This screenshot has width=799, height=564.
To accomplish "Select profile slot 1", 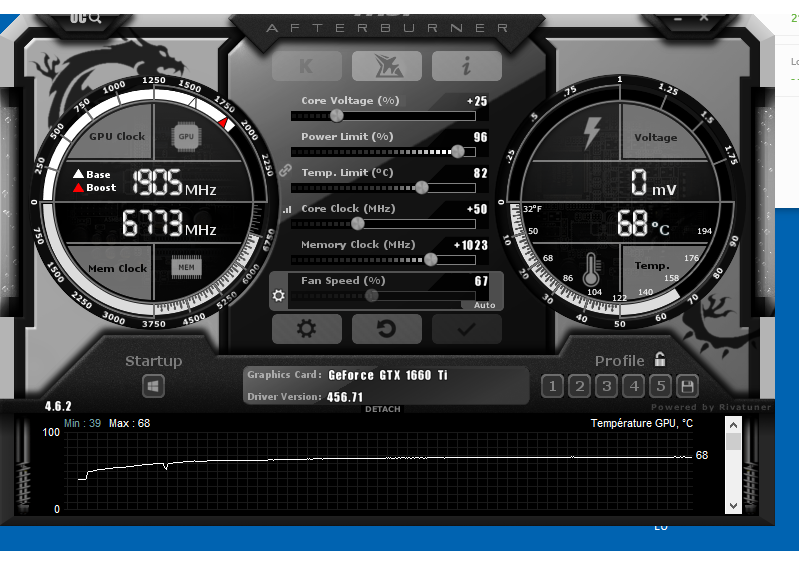I will tap(552, 386).
